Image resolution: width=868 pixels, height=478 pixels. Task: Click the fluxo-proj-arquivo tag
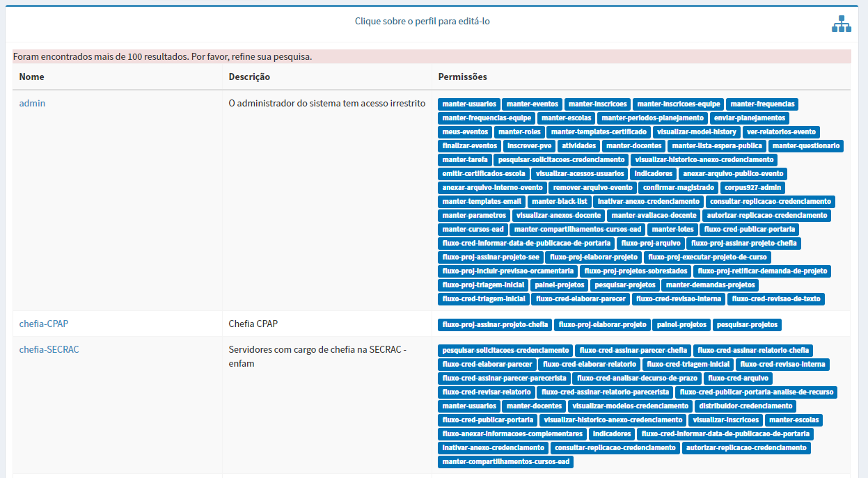(651, 244)
